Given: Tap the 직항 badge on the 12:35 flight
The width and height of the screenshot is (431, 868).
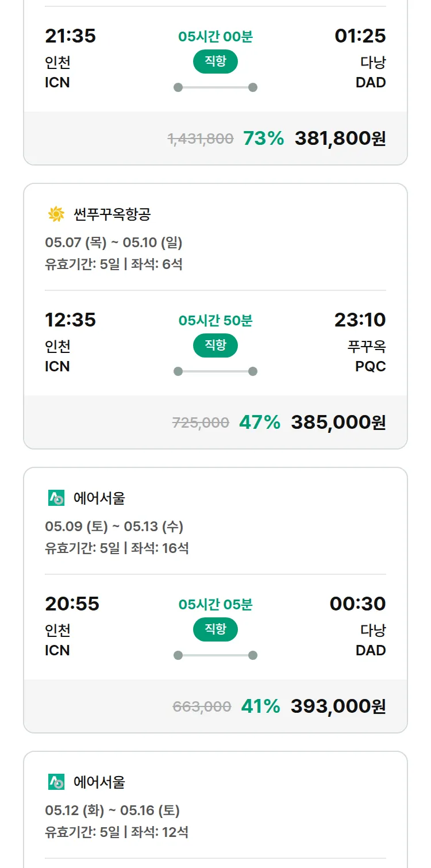Looking at the screenshot, I should [215, 345].
